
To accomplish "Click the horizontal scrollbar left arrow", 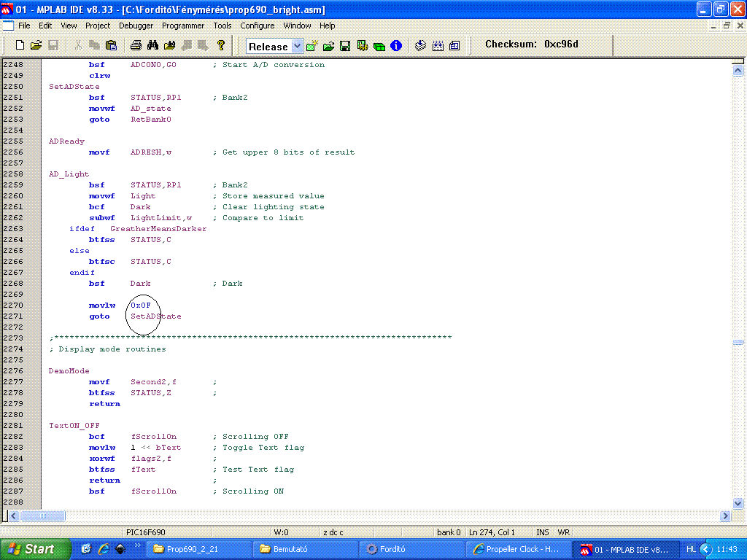I will 14,516.
